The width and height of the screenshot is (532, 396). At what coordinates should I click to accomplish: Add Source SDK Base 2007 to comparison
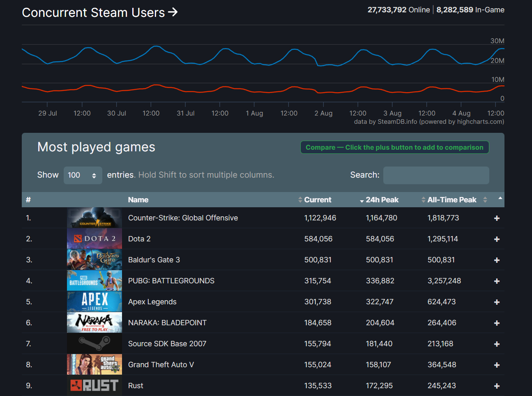point(497,344)
